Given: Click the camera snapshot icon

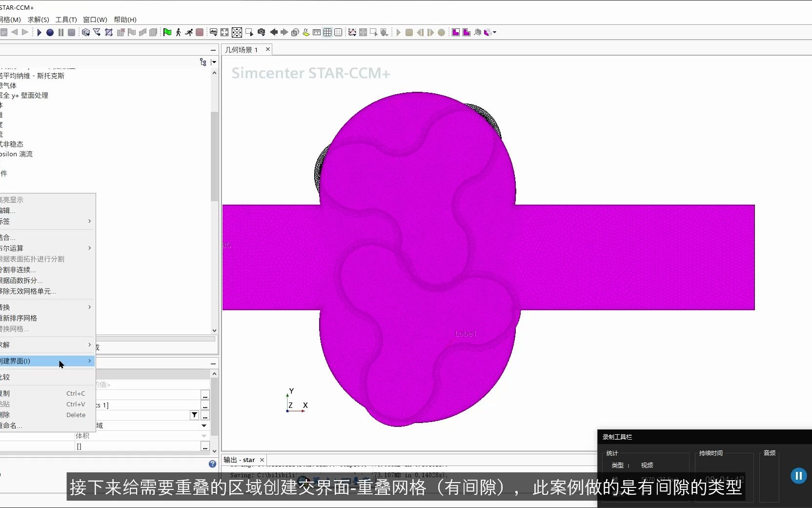Looking at the screenshot, I should click(262, 32).
